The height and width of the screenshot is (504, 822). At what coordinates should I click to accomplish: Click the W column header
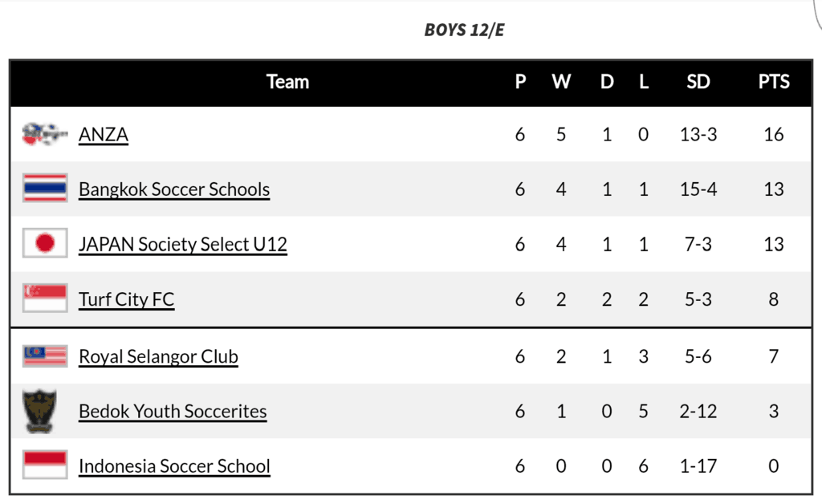coord(561,82)
